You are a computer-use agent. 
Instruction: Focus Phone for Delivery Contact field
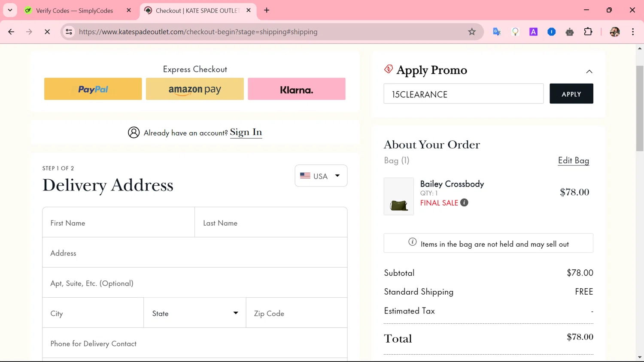195,343
